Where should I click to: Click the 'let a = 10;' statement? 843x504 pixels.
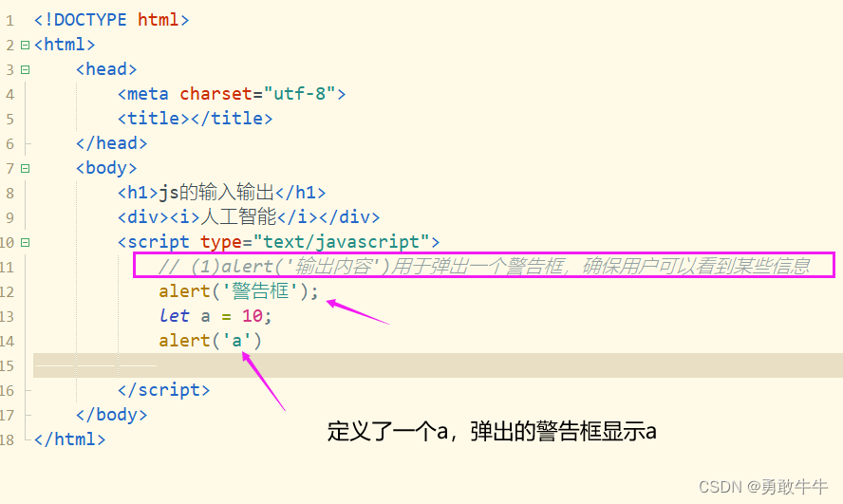coord(215,316)
